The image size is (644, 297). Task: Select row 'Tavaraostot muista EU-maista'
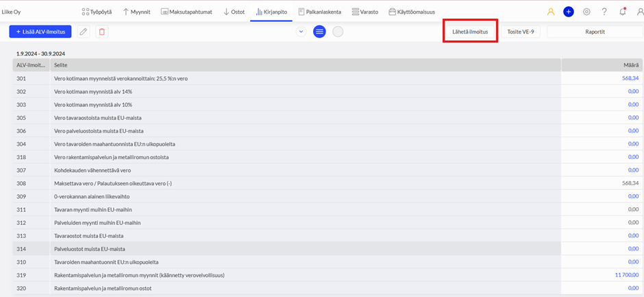pos(326,236)
